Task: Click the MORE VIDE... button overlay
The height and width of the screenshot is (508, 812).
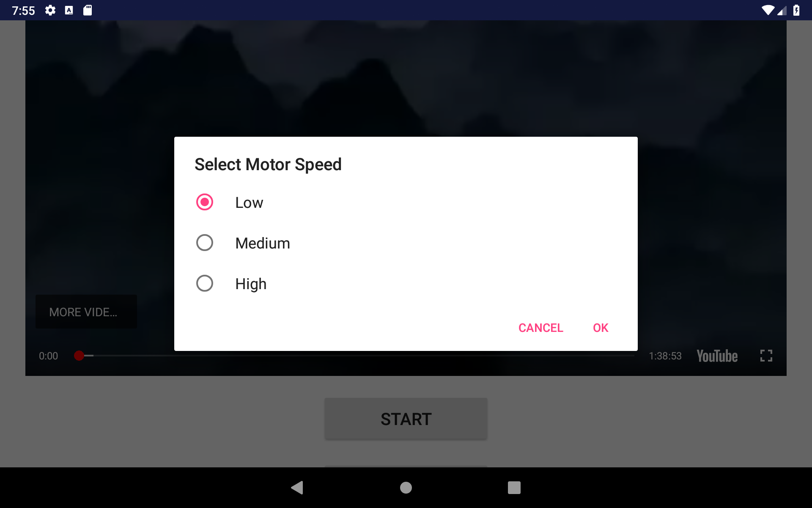Action: [84, 312]
